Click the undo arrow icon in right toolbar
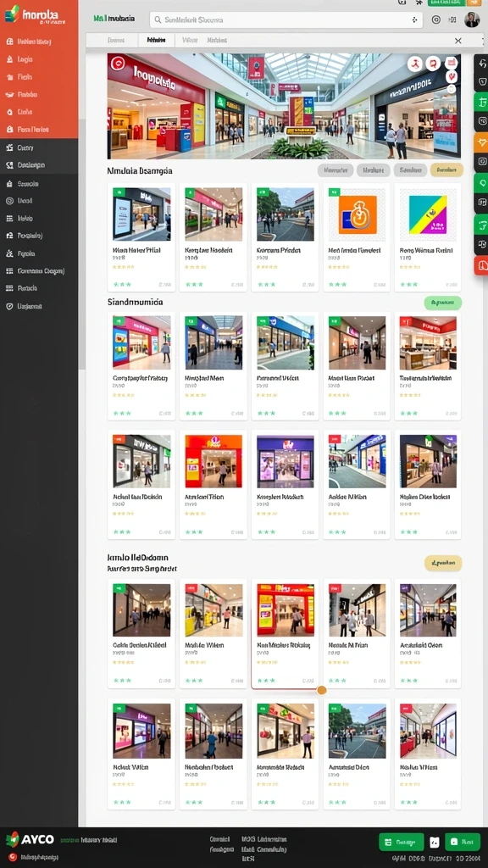This screenshot has width=488, height=868. pos(481,63)
